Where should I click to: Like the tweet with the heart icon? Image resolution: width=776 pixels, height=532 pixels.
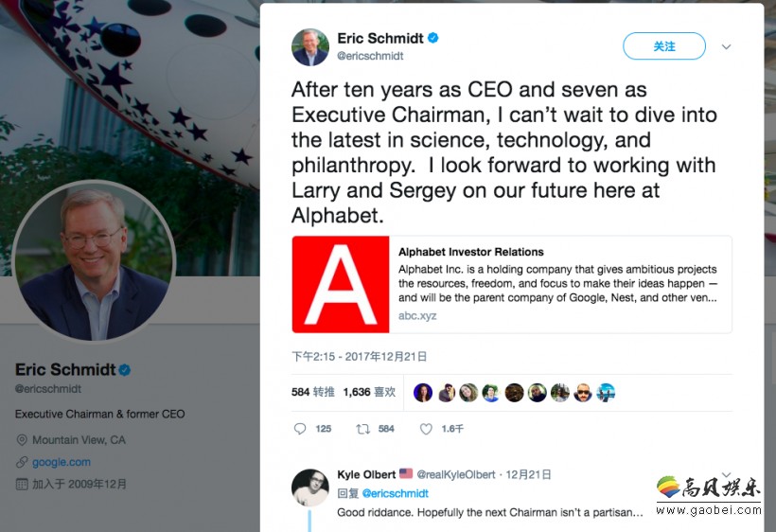pos(426,429)
